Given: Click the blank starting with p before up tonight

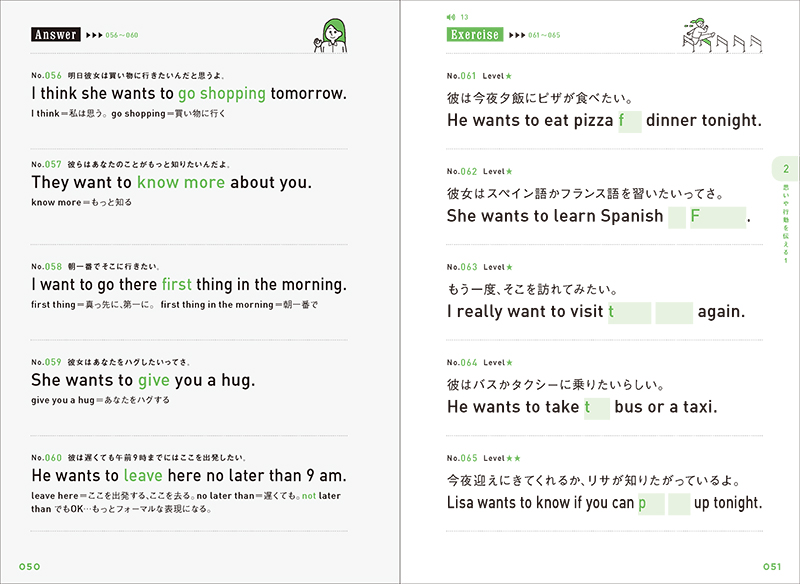Looking at the screenshot, I should pyautogui.click(x=651, y=504).
